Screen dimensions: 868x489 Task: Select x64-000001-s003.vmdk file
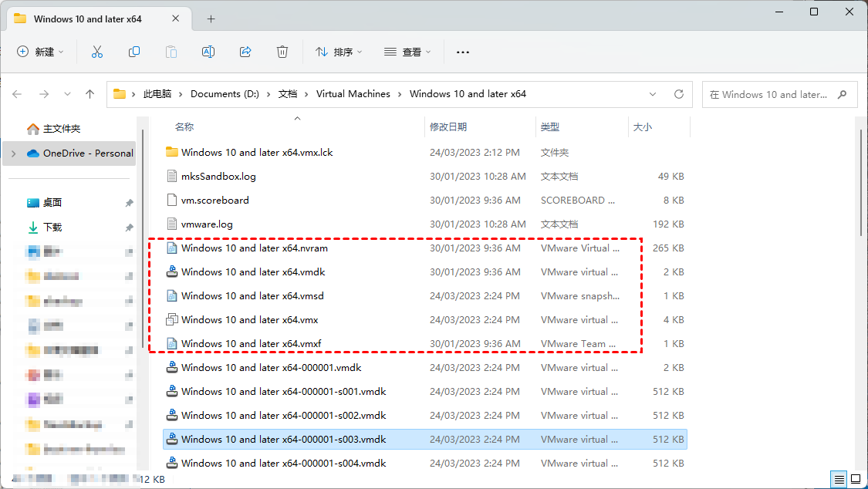(425, 439)
